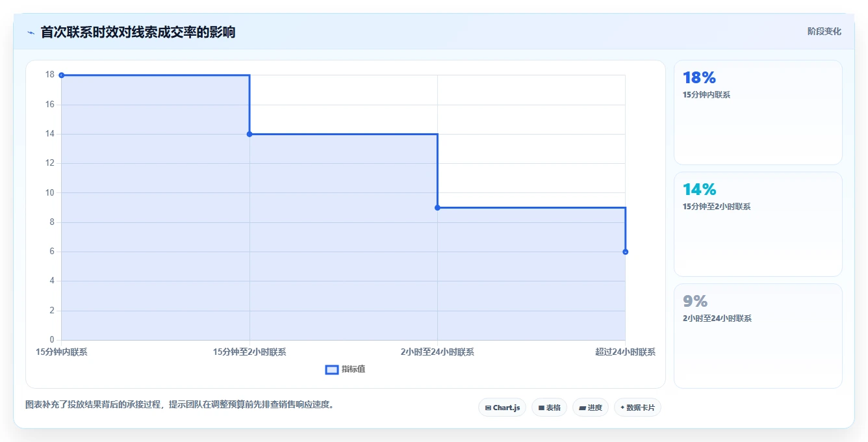Image resolution: width=868 pixels, height=442 pixels.
Task: Click the lightning icon beside the title
Action: (x=31, y=32)
